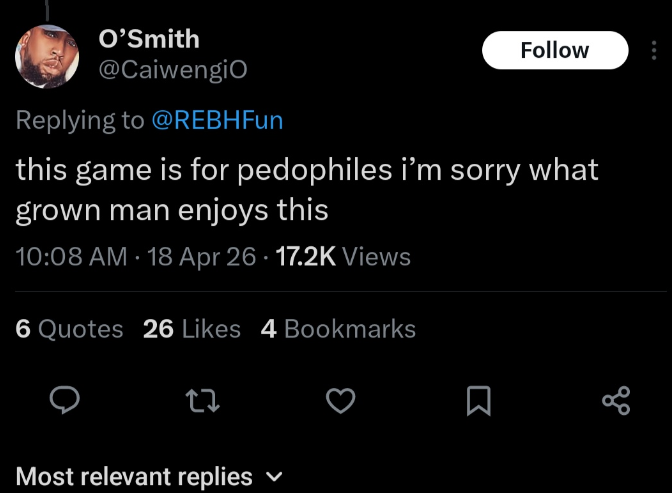The height and width of the screenshot is (493, 672).
Task: Repost this tweet using the retweet icon
Action: [x=202, y=401]
